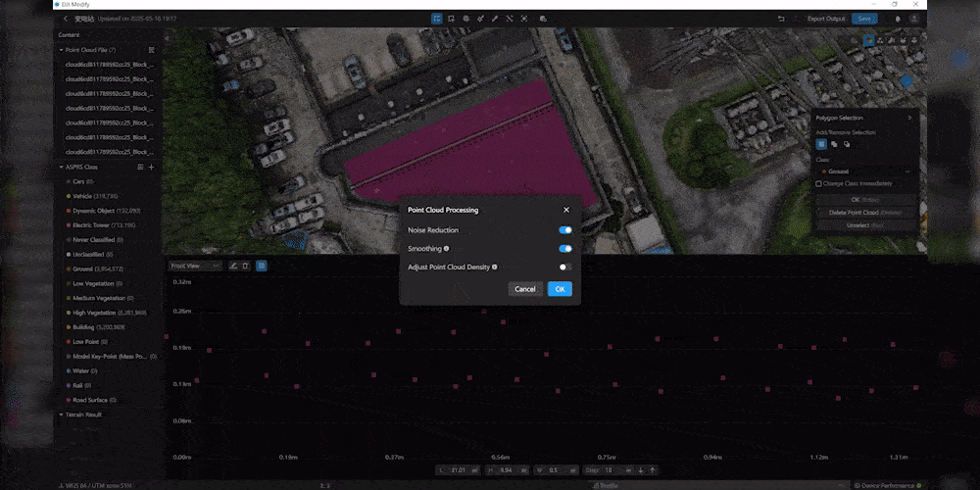Expand the Terrain Result section
This screenshot has width=980, height=490.
pos(61,415)
